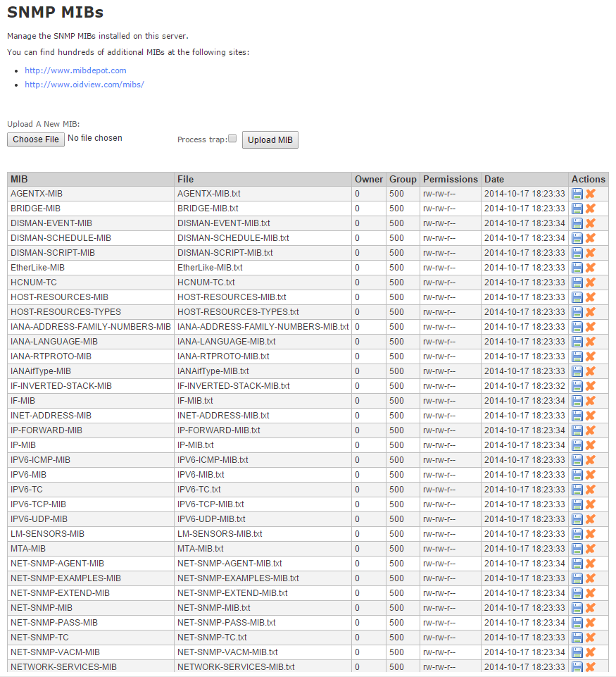Download HOST-RESOURCES-MIB with the disk icon
616x677 pixels.
577,297
